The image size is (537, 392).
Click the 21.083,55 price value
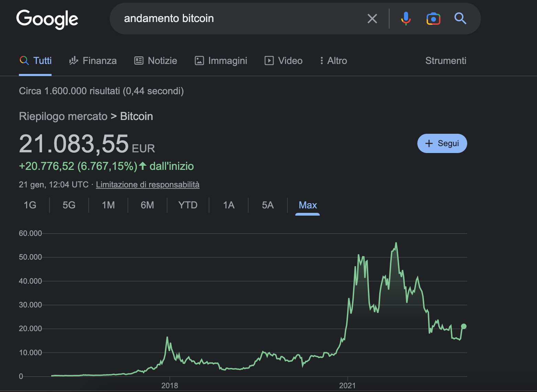[74, 144]
